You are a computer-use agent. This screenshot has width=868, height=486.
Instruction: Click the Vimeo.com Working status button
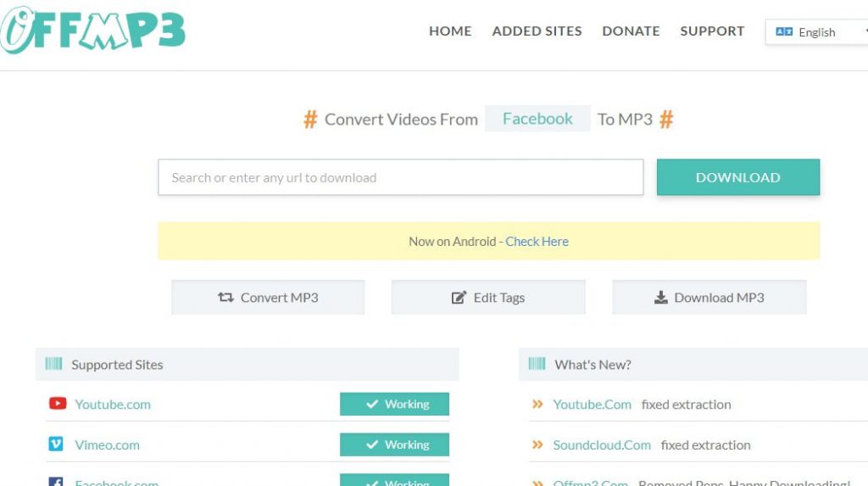click(x=395, y=444)
